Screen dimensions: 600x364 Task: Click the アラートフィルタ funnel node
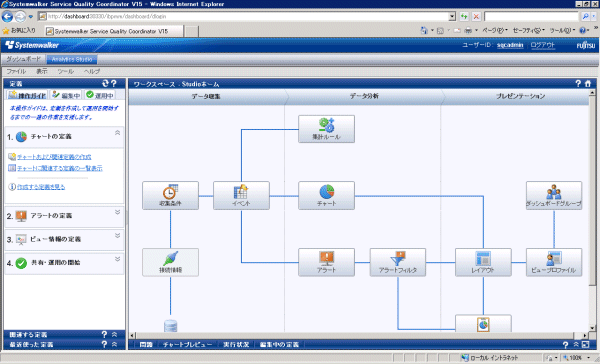click(398, 262)
